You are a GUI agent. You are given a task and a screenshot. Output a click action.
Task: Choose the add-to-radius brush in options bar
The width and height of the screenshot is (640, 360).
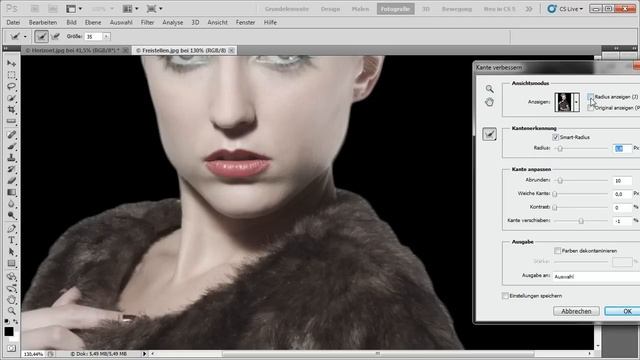(41, 36)
